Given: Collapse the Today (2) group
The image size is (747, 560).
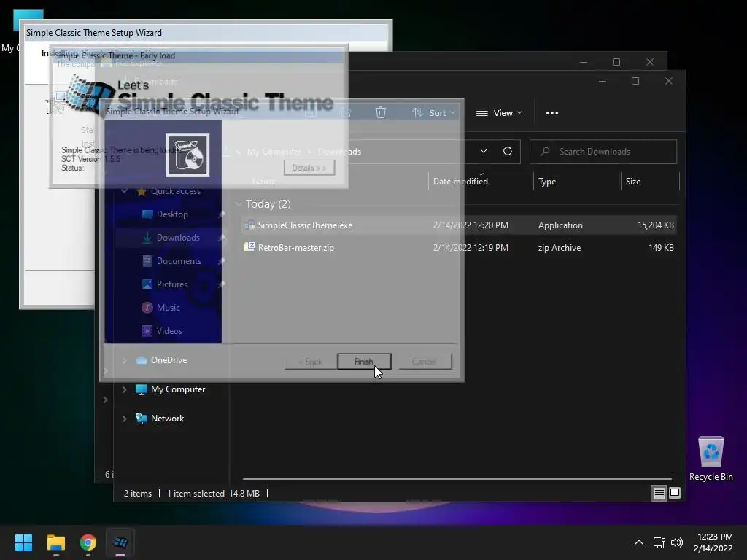Looking at the screenshot, I should click(239, 204).
